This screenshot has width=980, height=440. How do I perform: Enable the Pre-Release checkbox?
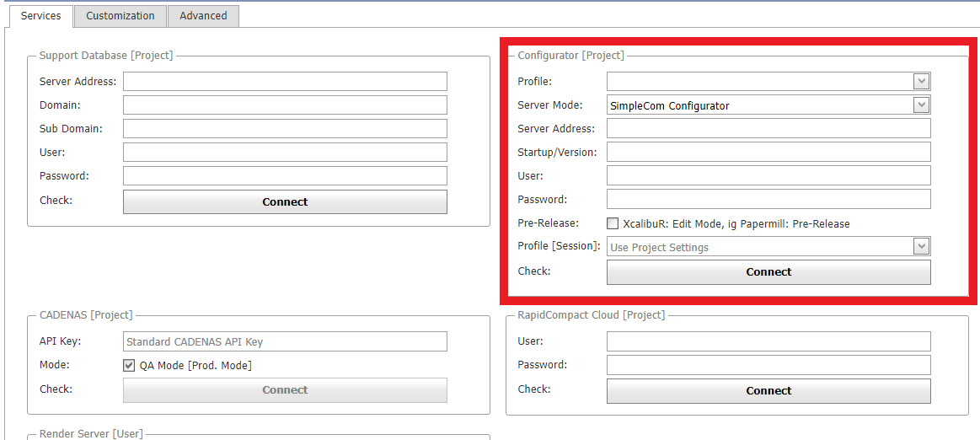pyautogui.click(x=613, y=223)
